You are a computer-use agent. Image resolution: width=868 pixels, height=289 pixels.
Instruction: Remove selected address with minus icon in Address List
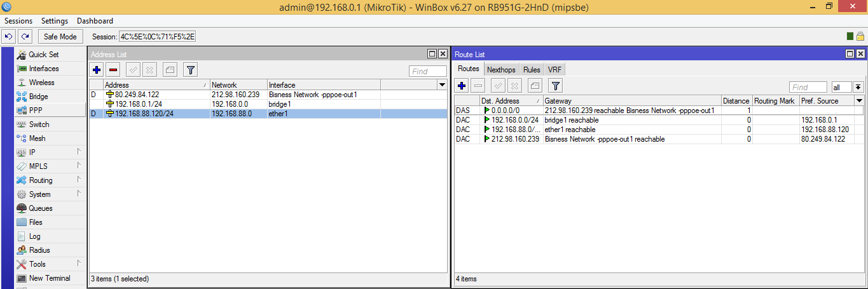pyautogui.click(x=113, y=70)
